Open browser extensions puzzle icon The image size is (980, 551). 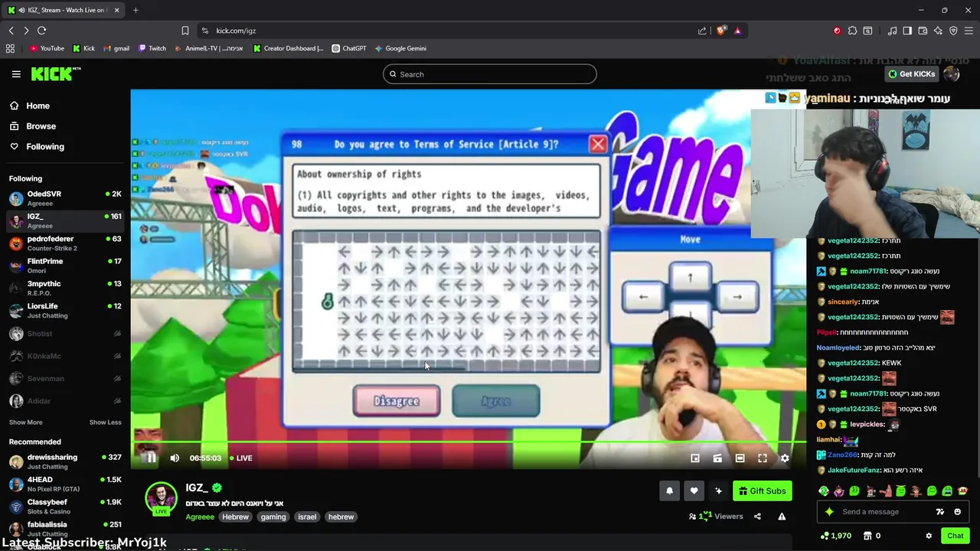[x=852, y=31]
